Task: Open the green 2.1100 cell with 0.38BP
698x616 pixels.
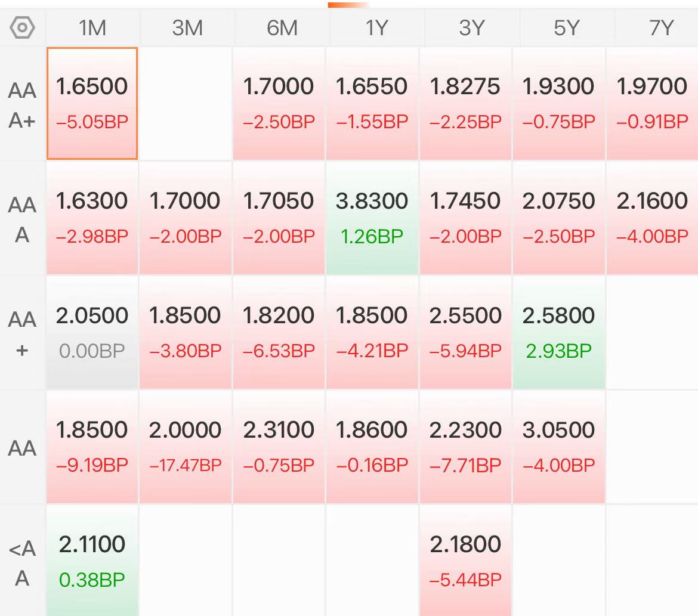Action: (92, 561)
